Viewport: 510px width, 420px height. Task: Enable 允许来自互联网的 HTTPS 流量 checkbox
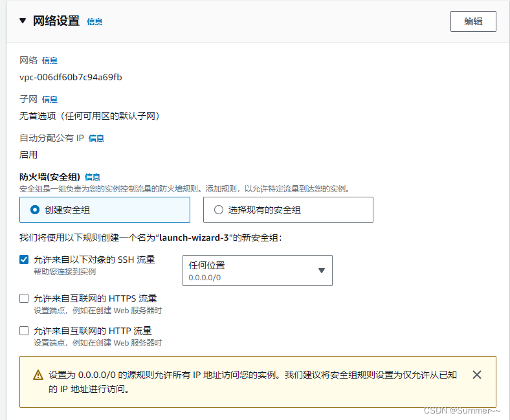pyautogui.click(x=24, y=298)
